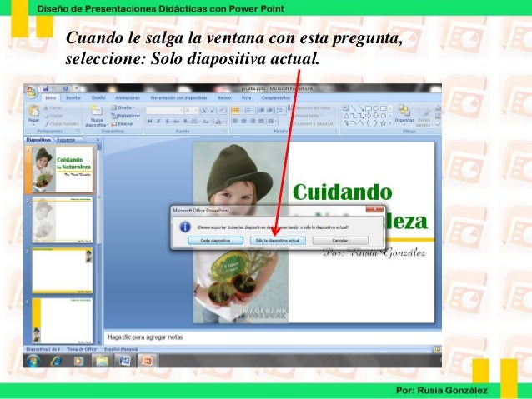This screenshot has width=532, height=399.
Task: Open the Vista ribbon tab
Action: point(246,97)
